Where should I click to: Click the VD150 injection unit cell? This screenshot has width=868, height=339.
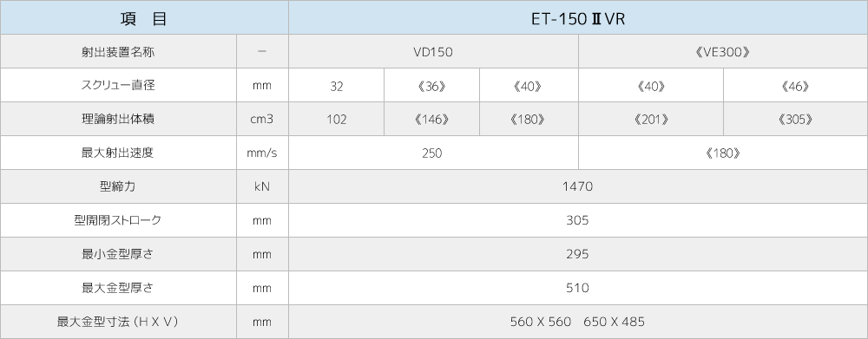coord(433,52)
